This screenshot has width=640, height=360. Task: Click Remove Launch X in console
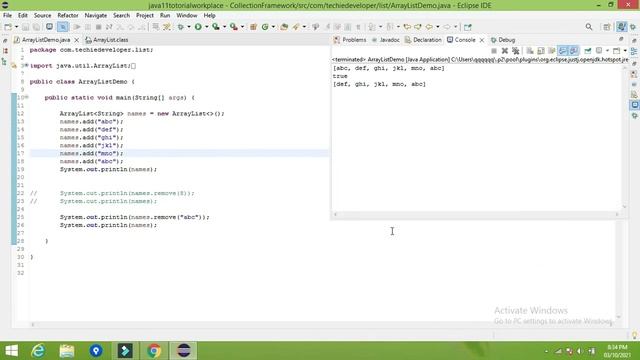[505, 51]
